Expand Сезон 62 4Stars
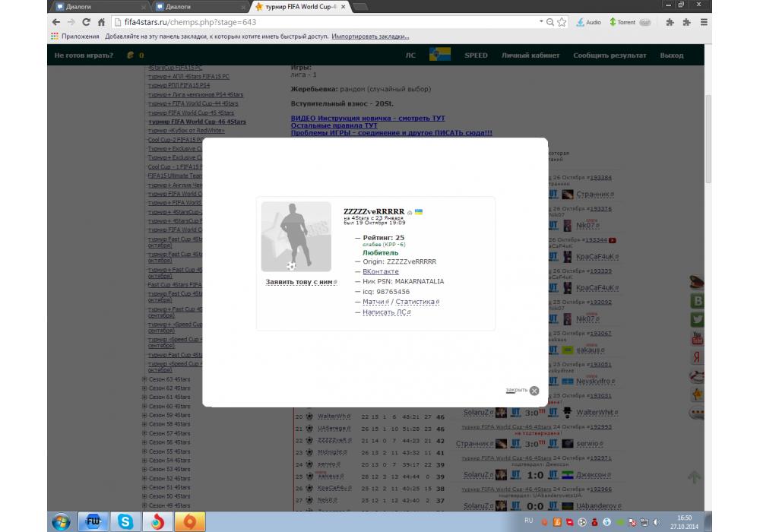The height and width of the screenshot is (532, 760). tap(144, 388)
